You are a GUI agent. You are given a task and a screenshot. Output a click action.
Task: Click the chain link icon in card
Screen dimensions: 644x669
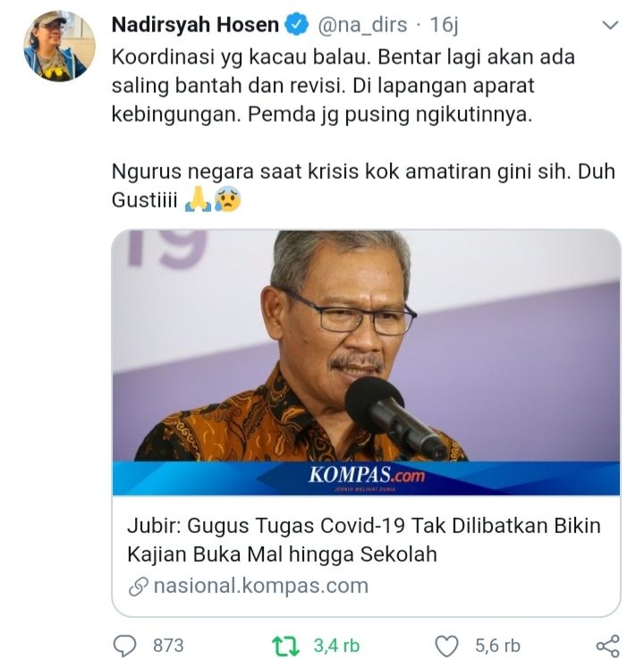point(138,587)
